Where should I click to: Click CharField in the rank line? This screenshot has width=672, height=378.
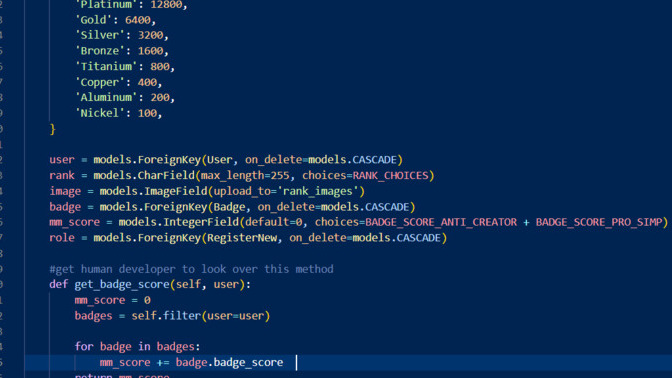click(166, 175)
